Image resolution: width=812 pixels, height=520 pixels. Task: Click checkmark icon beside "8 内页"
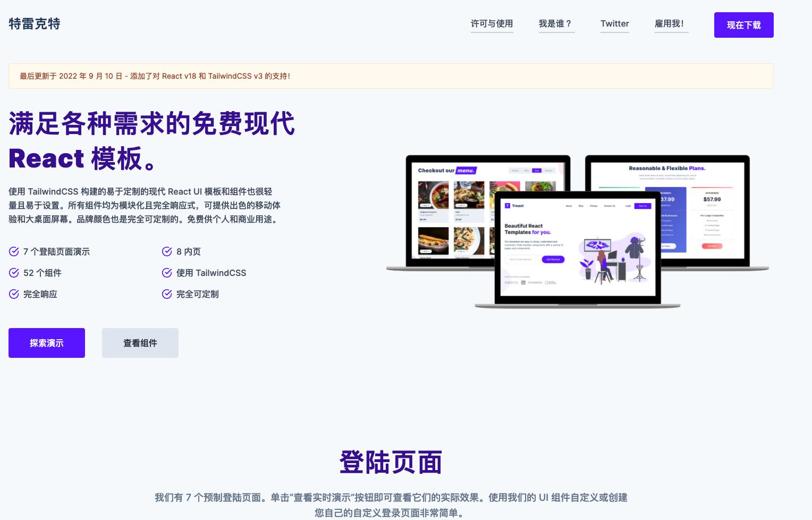[x=167, y=251]
